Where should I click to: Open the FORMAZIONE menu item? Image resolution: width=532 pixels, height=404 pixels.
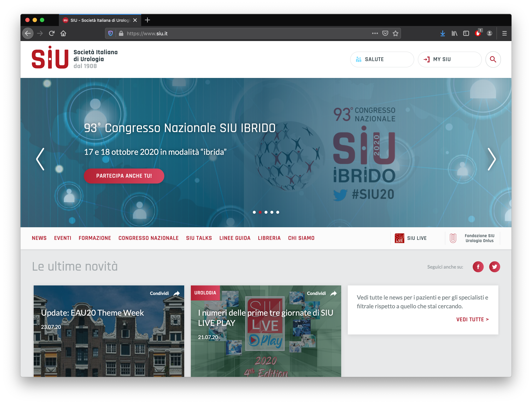[95, 238]
